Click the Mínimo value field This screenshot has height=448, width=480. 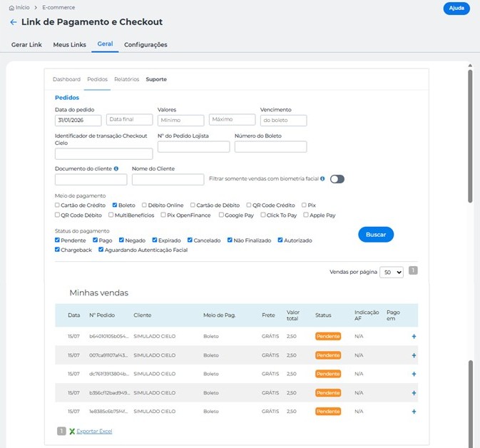[x=181, y=121]
